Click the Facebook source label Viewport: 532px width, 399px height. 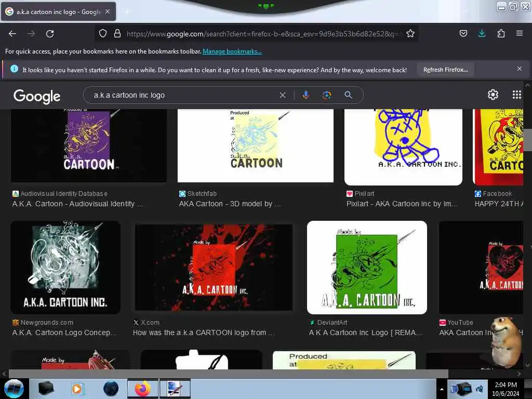tap(494, 193)
